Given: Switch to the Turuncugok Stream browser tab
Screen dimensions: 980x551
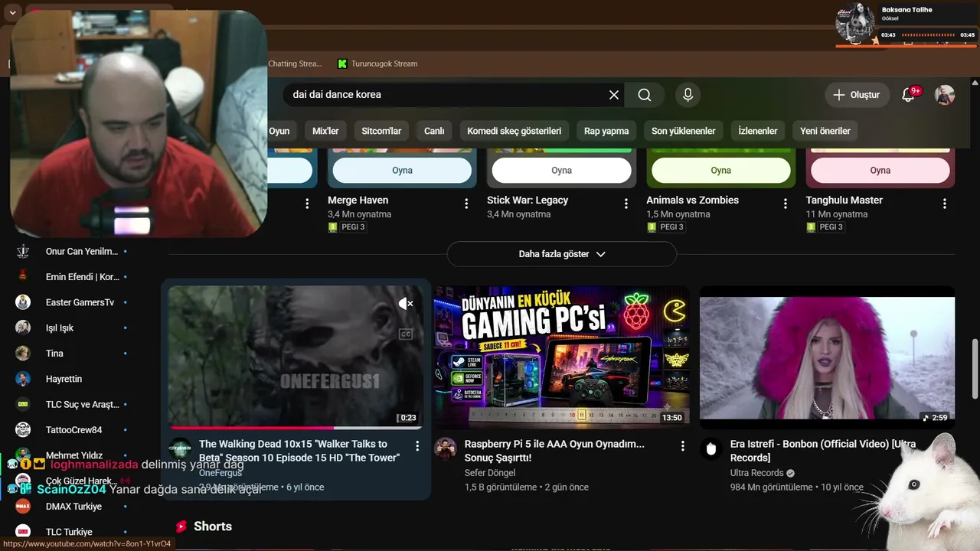Looking at the screenshot, I should 377,64.
